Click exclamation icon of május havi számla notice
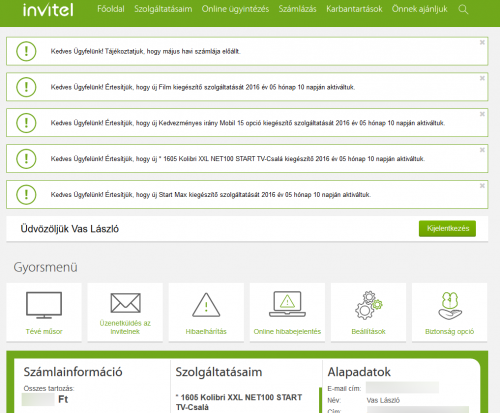The image size is (500, 413). click(26, 51)
